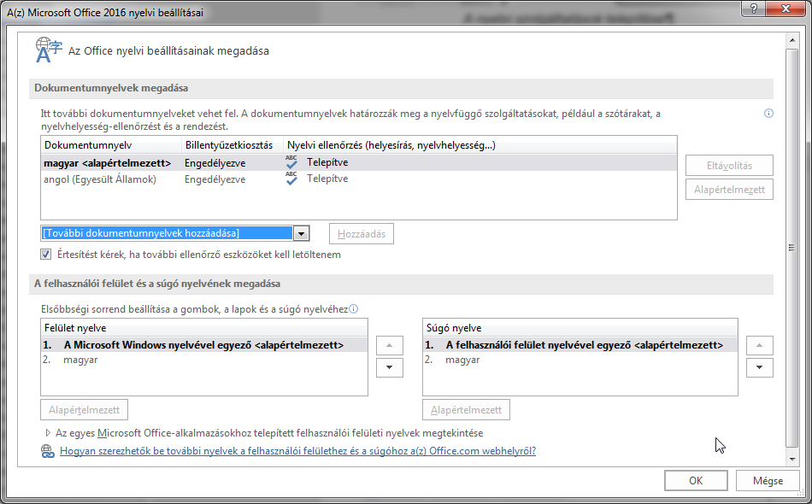The image size is (812, 504).
Task: Click vertical scrollbar down arrow
Action: point(791,459)
